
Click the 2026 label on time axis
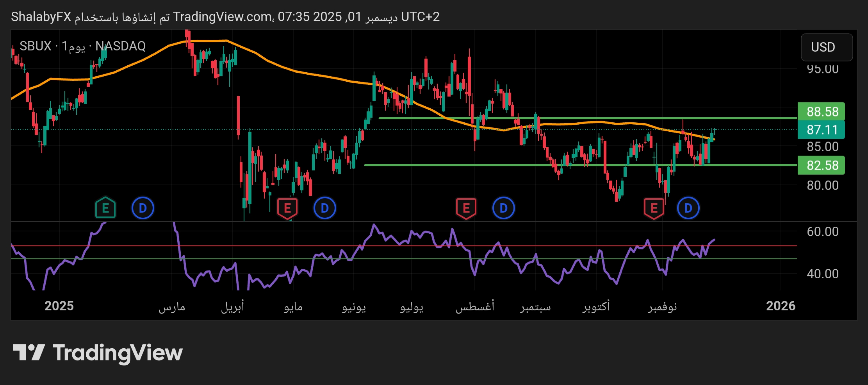780,306
